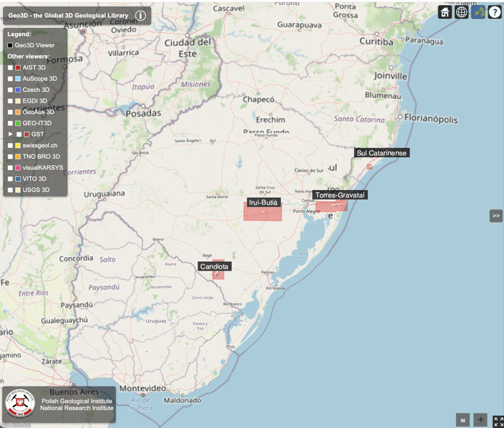Viewport: 504px width, 428px height.
Task: Click the Torres-Gravataí map label
Action: [x=340, y=195]
